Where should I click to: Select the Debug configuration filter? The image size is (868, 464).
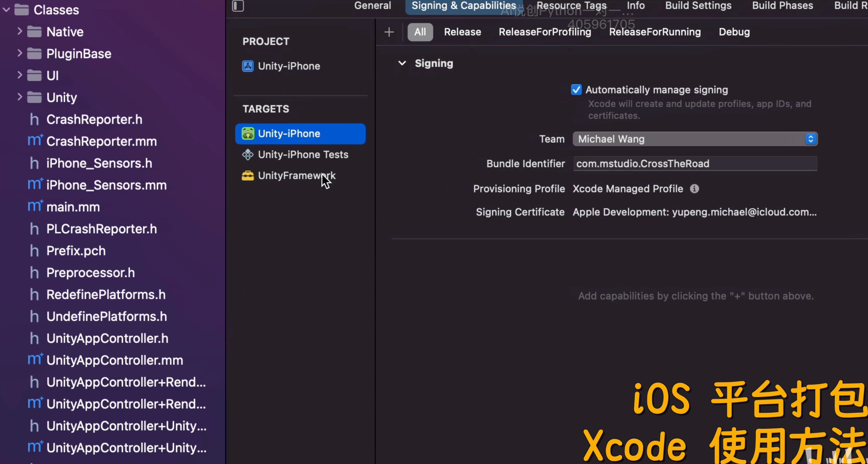tap(734, 32)
